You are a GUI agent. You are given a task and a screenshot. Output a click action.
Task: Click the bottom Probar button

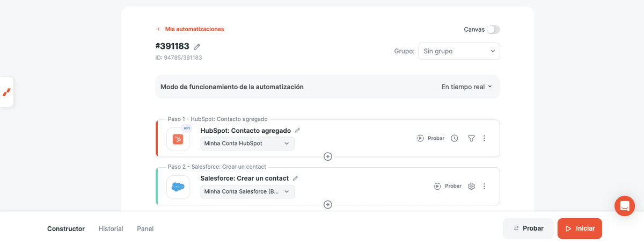coord(528,228)
